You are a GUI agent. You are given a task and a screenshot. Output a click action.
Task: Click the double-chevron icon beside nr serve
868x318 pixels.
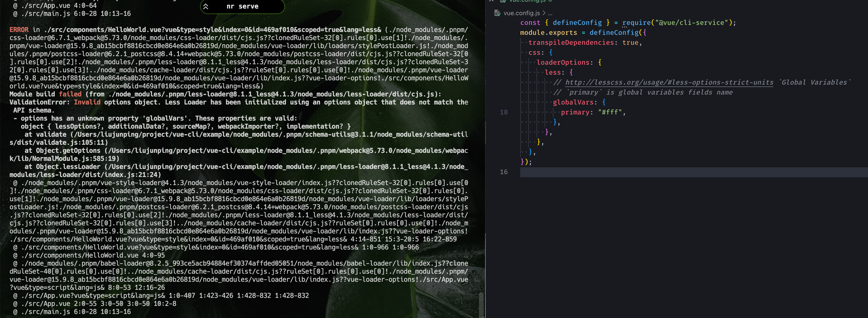click(206, 6)
